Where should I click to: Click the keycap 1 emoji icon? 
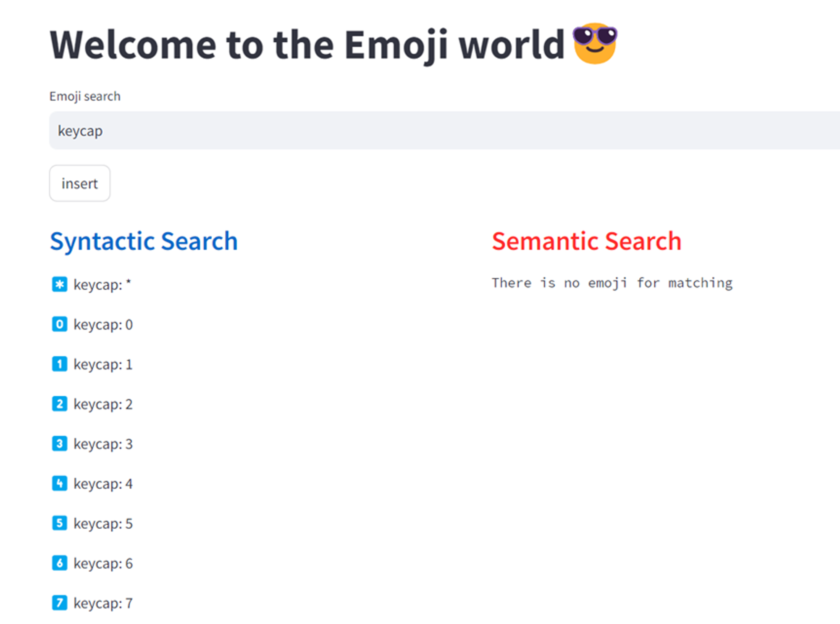(x=59, y=364)
